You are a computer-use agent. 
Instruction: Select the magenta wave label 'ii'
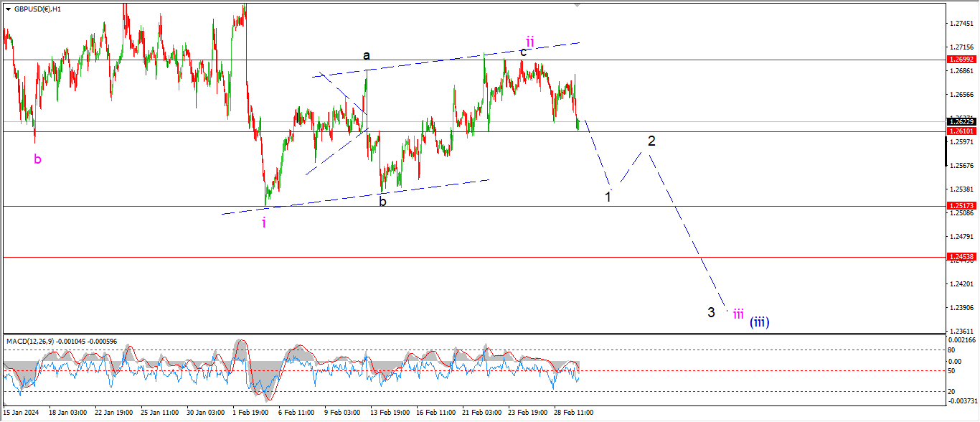529,39
